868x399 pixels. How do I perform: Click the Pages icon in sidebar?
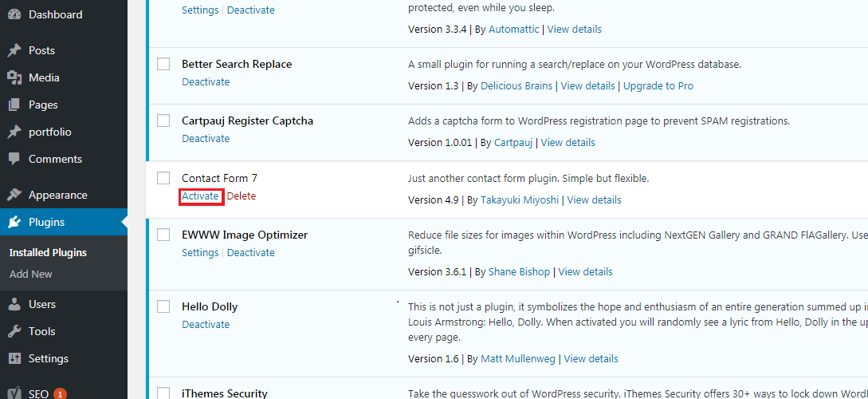pyautogui.click(x=14, y=105)
